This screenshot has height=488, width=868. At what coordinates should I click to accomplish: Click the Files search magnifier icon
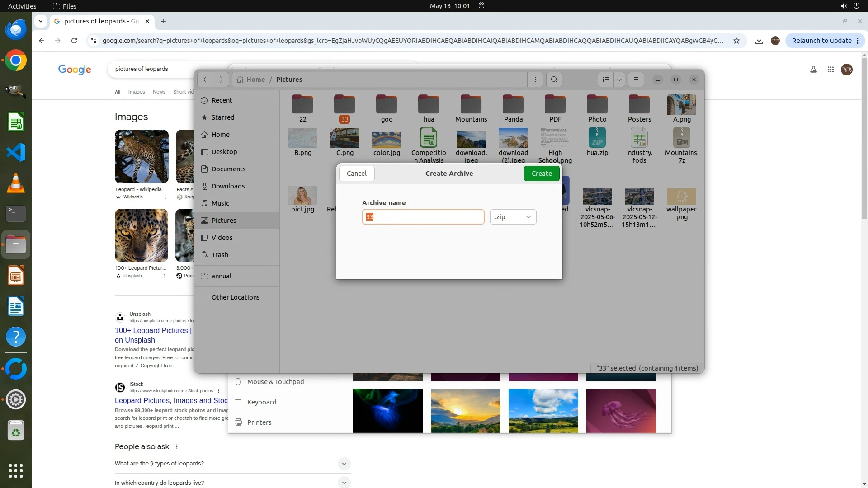(x=554, y=80)
